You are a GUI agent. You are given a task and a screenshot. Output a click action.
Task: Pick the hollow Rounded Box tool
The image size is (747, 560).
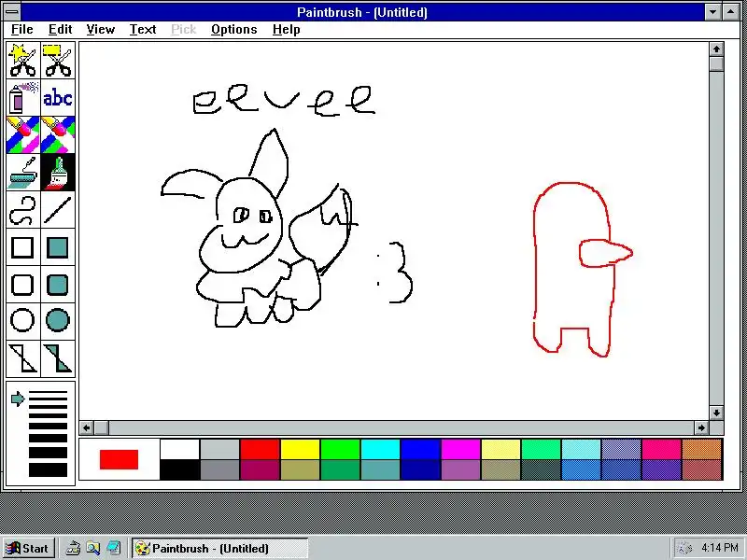[x=22, y=285]
